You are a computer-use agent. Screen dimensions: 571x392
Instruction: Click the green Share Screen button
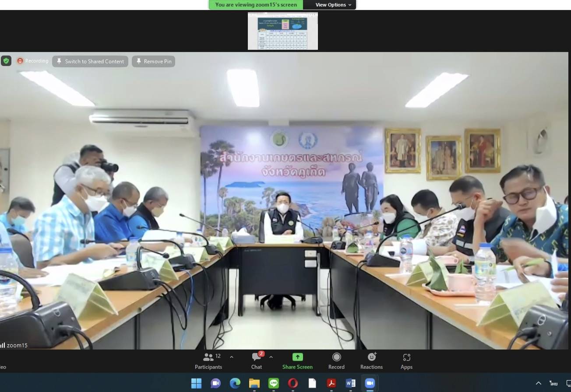[x=297, y=361]
